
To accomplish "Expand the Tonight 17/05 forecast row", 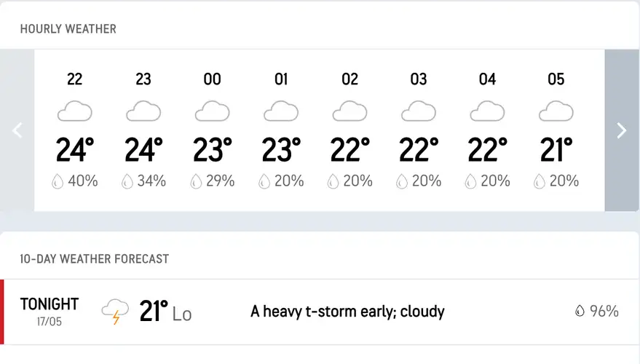I will click(x=320, y=312).
